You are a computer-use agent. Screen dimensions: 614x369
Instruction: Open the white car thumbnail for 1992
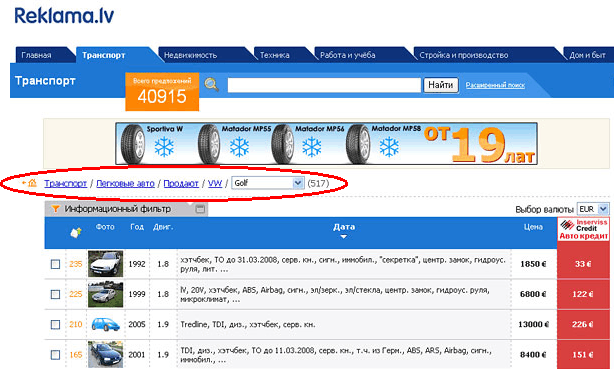click(105, 264)
